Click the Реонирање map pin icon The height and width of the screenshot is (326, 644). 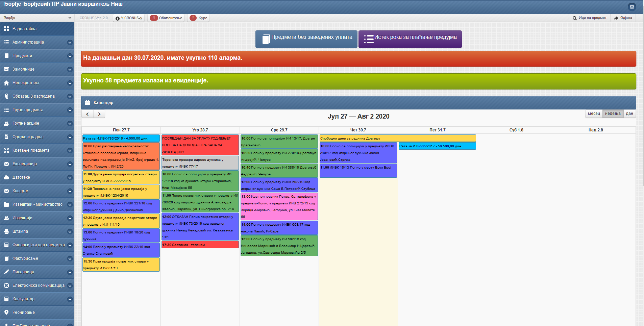(6, 312)
